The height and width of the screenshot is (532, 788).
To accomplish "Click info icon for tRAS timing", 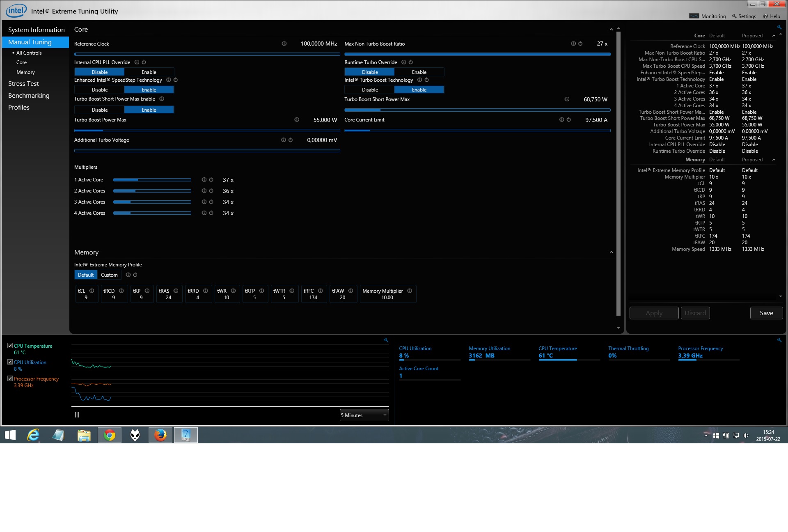I will point(176,291).
